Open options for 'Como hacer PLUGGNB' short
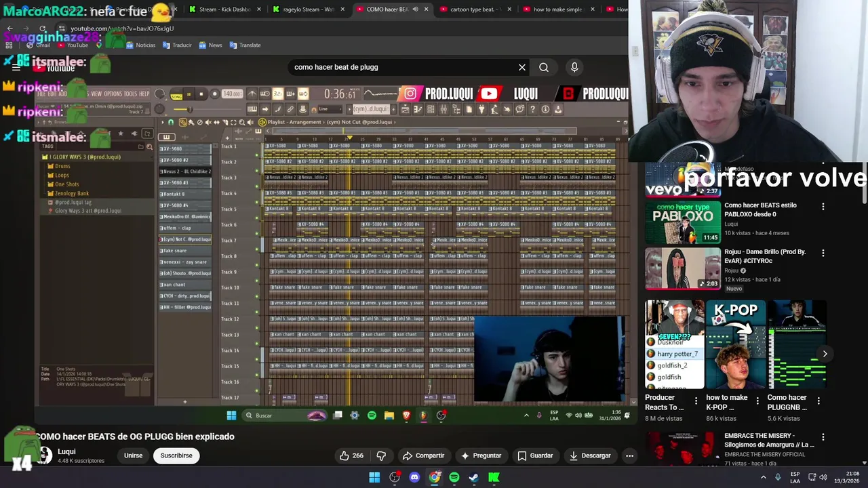 click(818, 401)
